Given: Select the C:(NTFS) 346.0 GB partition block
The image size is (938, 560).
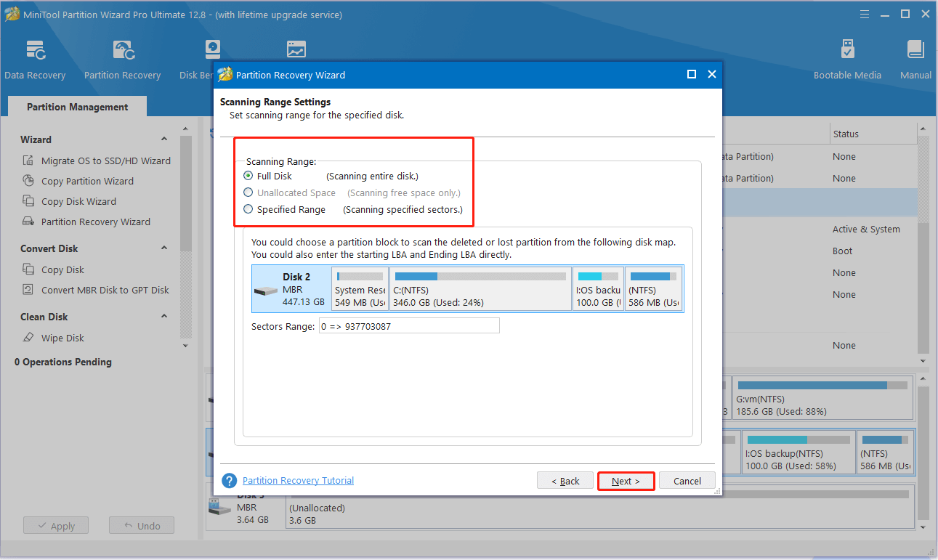Looking at the screenshot, I should click(480, 289).
